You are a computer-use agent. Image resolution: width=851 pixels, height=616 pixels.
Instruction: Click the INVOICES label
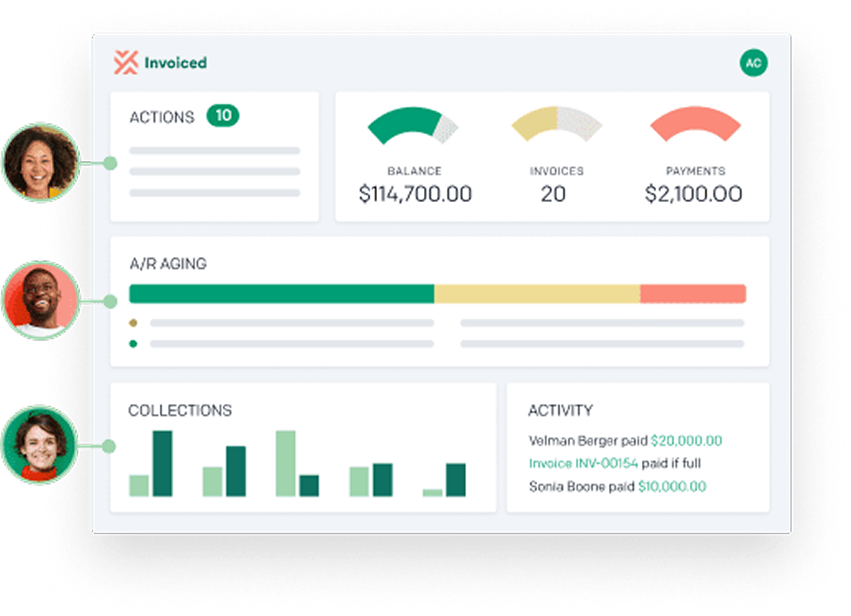(557, 171)
